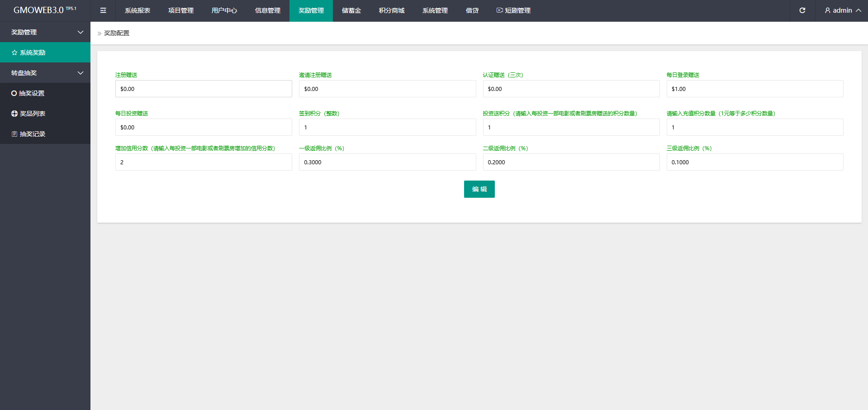868x410 pixels.
Task: Select the 一级返佣比例 percentage field
Action: pyautogui.click(x=387, y=162)
